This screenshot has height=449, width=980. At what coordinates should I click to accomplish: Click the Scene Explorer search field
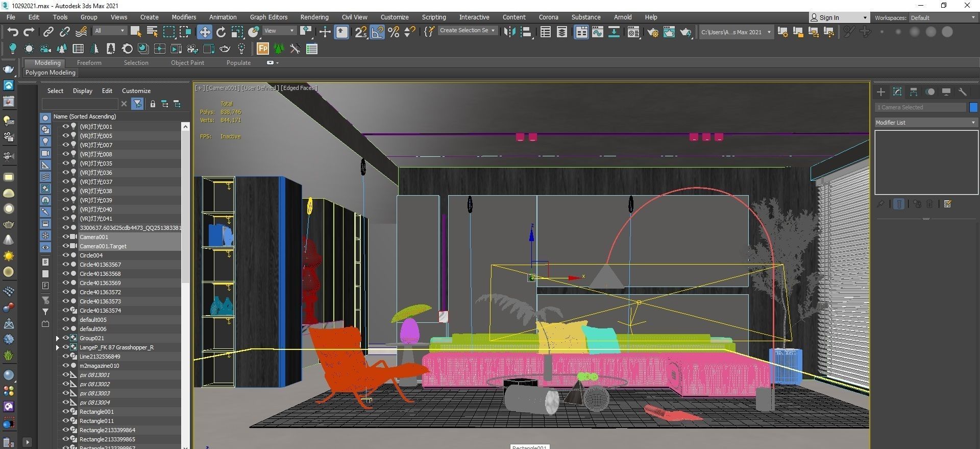pyautogui.click(x=80, y=104)
